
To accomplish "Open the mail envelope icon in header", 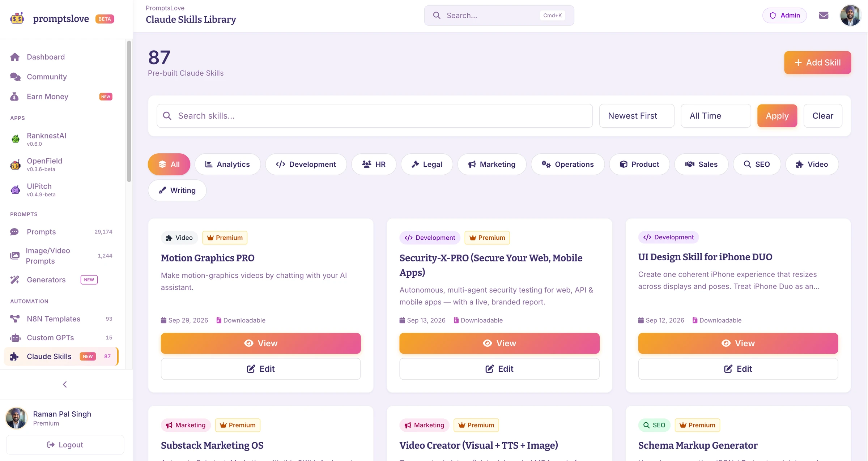I will (824, 15).
